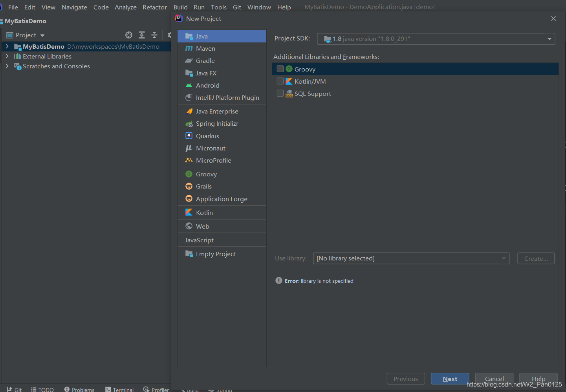Open the Project SDK dropdown
Image resolution: width=566 pixels, height=392 pixels.
[x=436, y=39]
